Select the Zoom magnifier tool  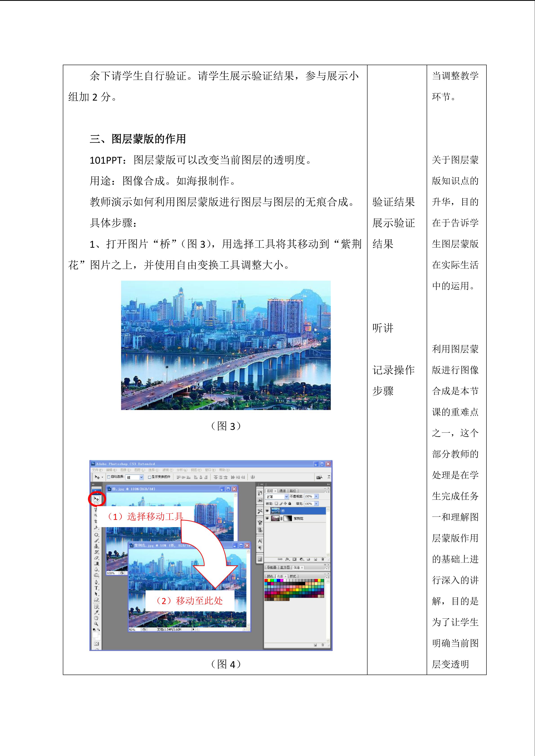coord(97,624)
